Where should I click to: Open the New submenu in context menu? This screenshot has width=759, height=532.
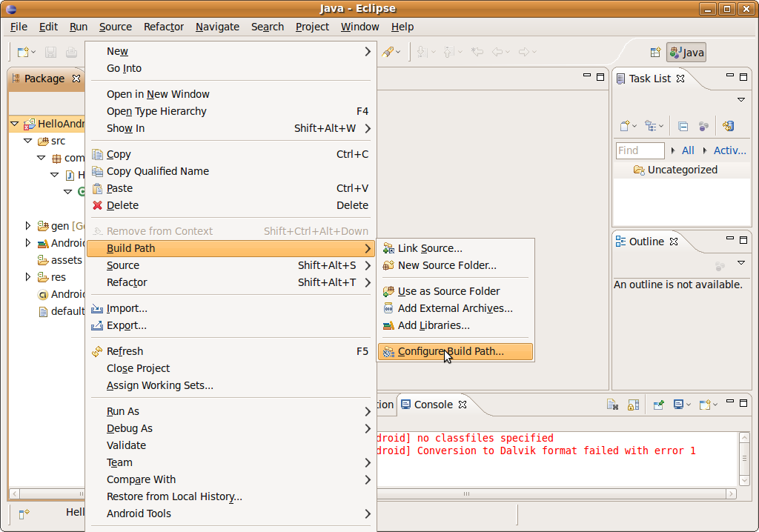click(231, 51)
